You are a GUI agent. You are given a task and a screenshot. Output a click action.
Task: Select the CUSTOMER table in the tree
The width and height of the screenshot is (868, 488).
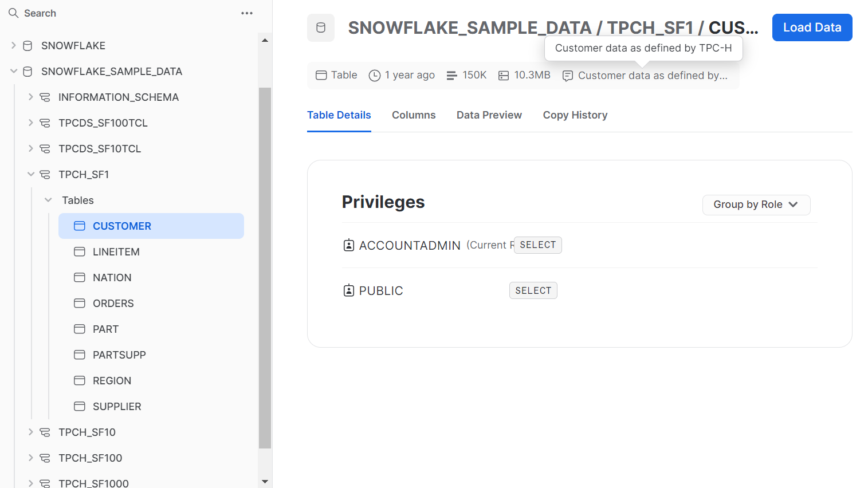pyautogui.click(x=151, y=226)
